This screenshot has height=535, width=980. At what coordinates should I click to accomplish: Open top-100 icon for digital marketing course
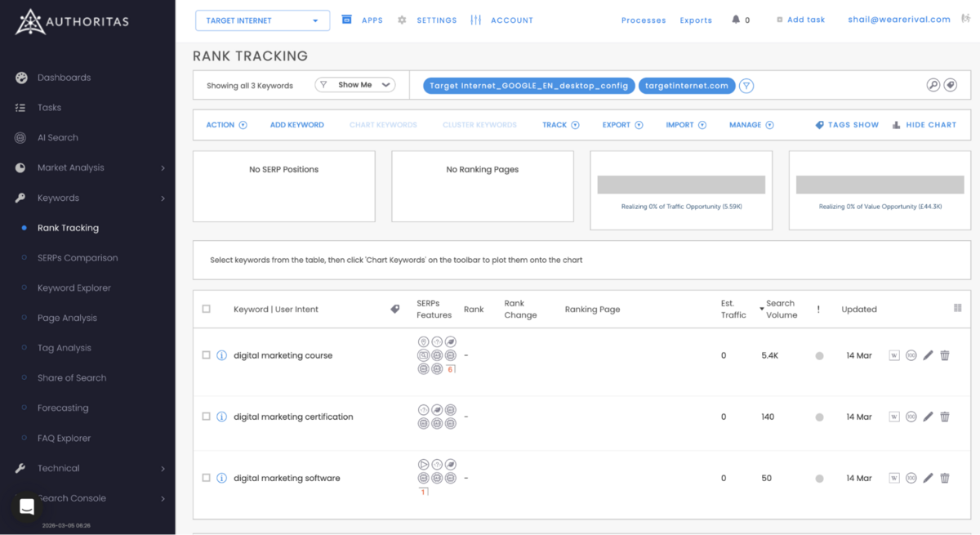click(911, 355)
